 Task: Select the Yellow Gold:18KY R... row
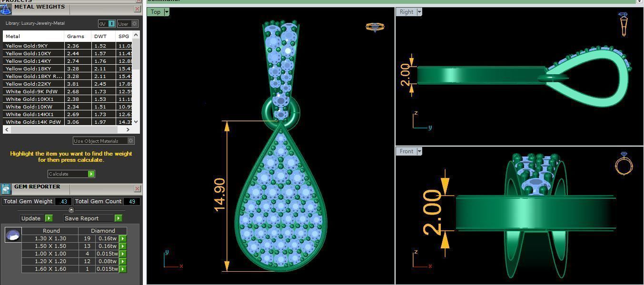click(68, 76)
